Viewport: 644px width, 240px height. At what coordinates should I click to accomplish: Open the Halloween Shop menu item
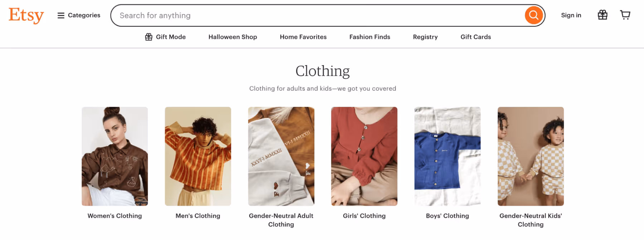coord(233,37)
